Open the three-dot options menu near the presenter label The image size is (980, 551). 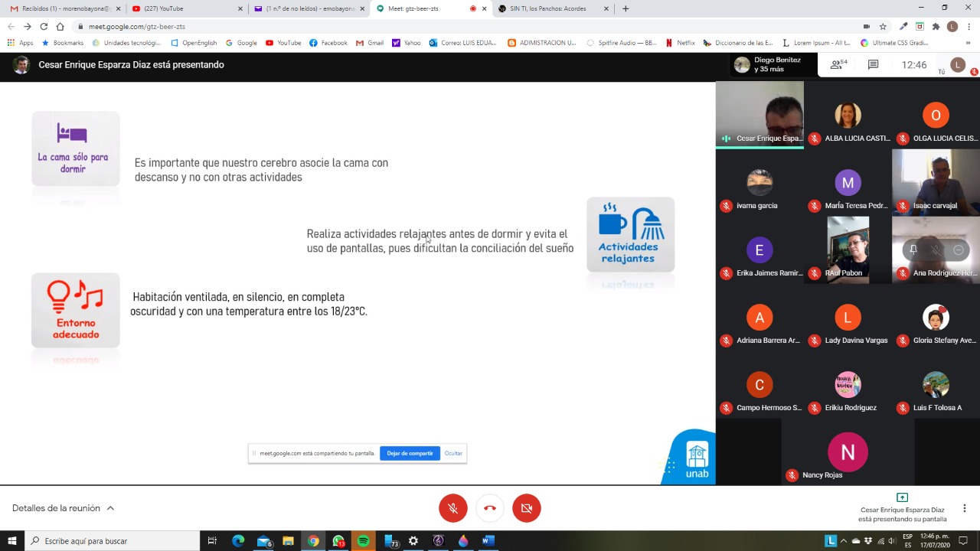click(x=964, y=507)
